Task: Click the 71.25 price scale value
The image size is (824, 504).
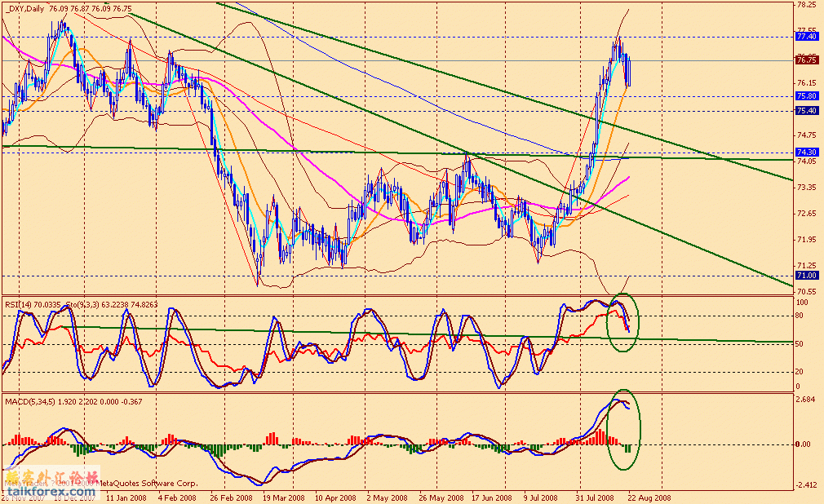Action: [x=806, y=266]
